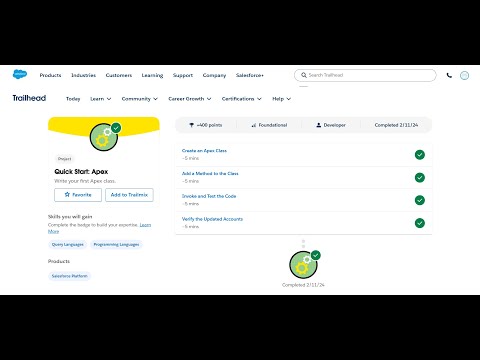Click the Project label tag
Image resolution: width=480 pixels, height=360 pixels.
65,159
